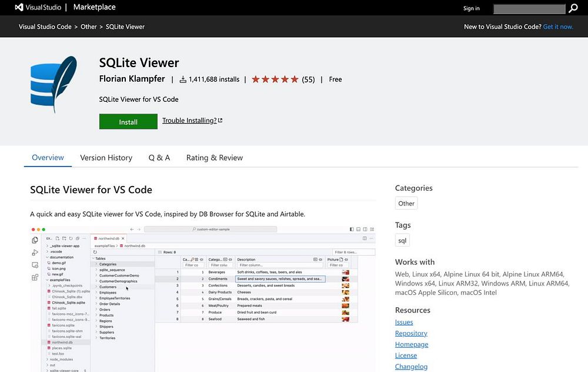The width and height of the screenshot is (588, 372).
Task: Click the sql tag button
Action: [402, 241]
